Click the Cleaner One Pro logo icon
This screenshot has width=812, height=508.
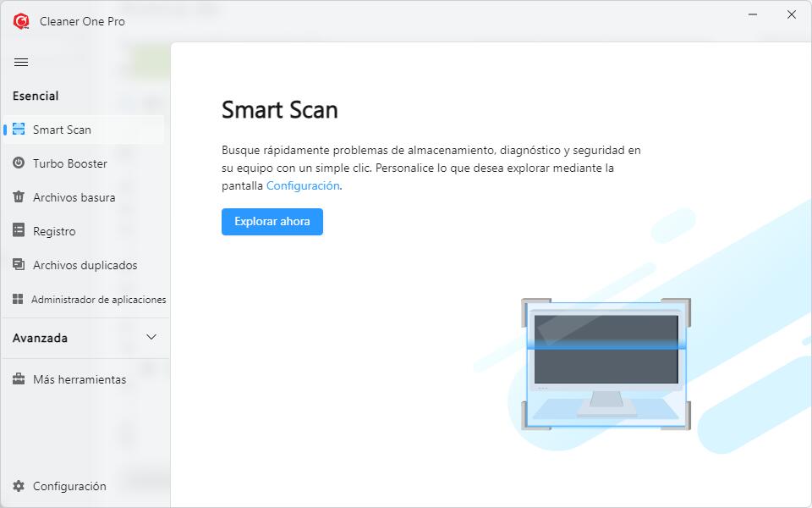(21, 21)
